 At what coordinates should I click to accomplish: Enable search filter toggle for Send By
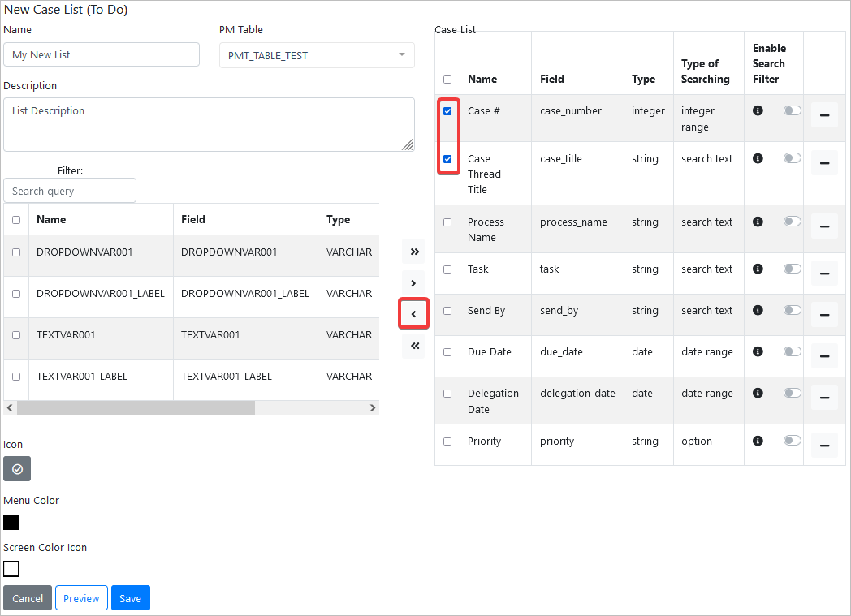coord(792,310)
